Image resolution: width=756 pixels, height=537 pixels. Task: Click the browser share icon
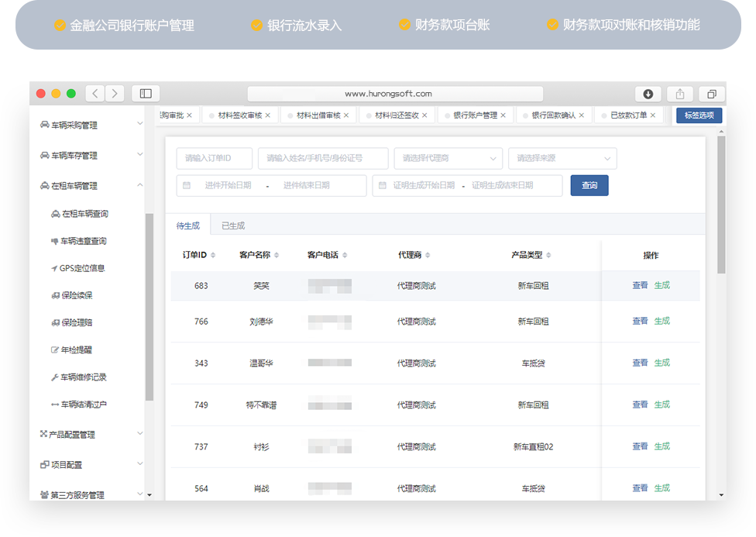coord(679,94)
